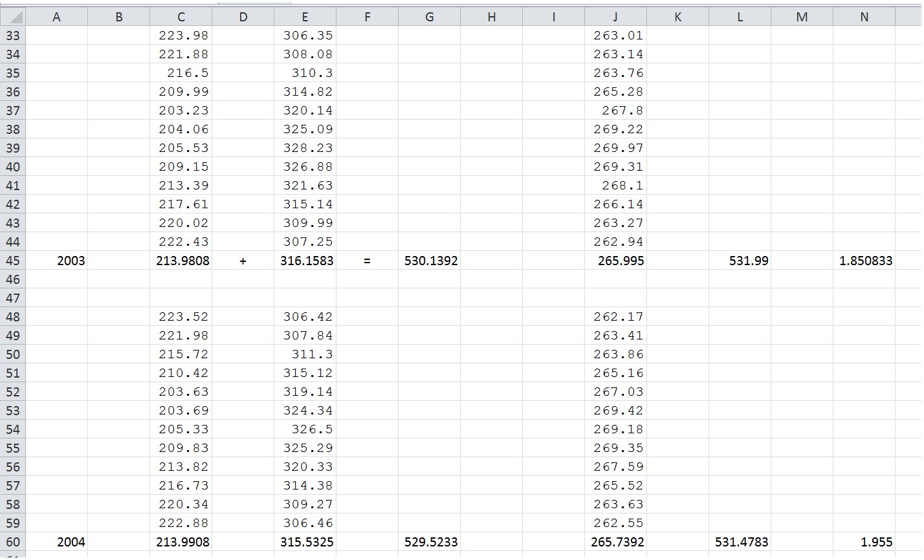Click cell containing year 2004
Image resolution: width=924 pixels, height=560 pixels.
(x=56, y=542)
